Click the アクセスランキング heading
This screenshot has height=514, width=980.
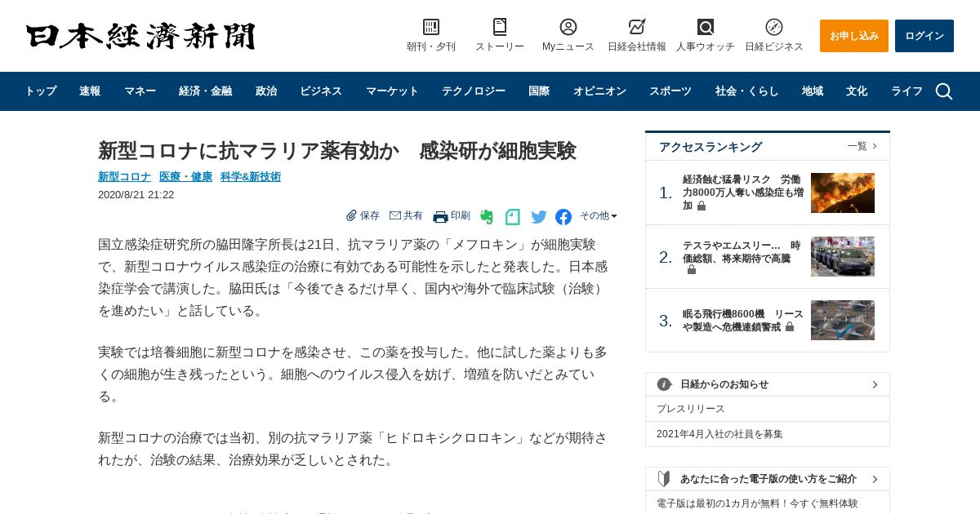point(710,147)
